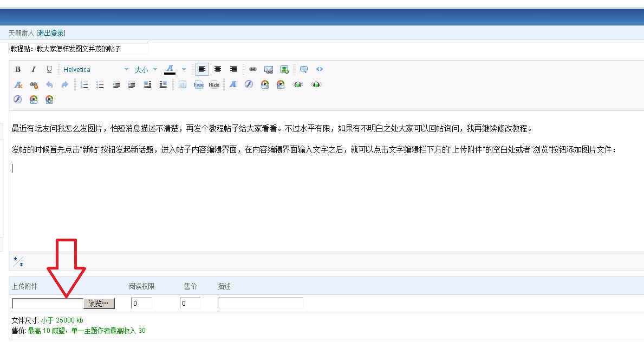
Task: Click the insert link chain icon
Action: [253, 69]
